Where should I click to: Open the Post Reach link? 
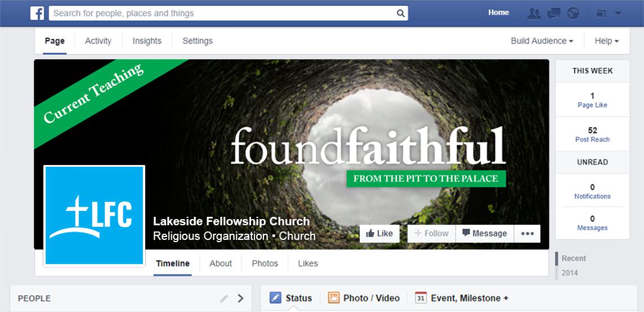tap(592, 139)
